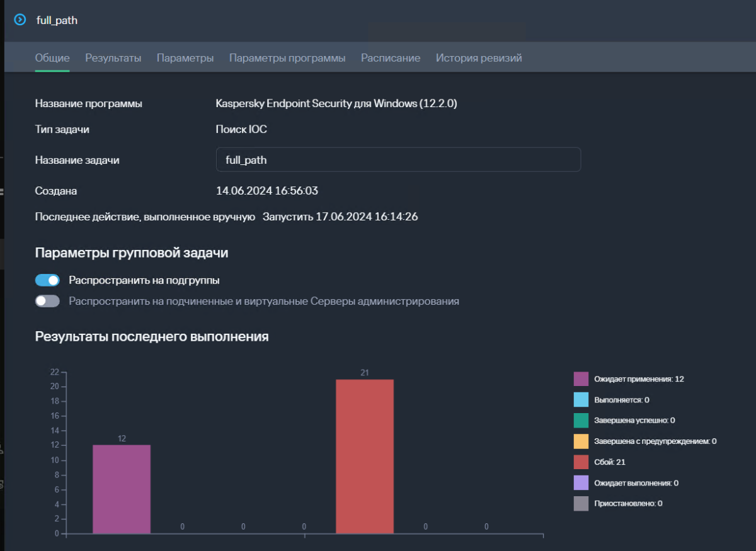Click the light blue Выполняется legend square
This screenshot has width=756, height=551.
click(581, 400)
